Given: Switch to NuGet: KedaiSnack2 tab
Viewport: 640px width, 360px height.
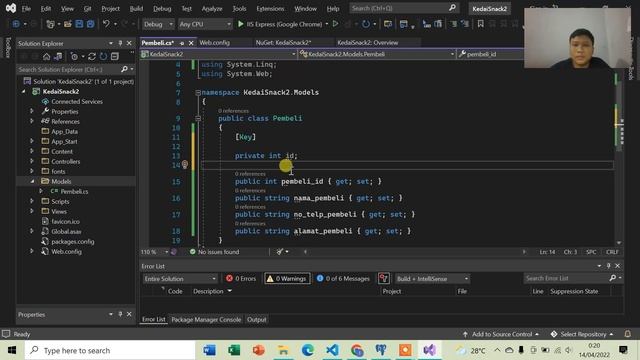Looking at the screenshot, I should coord(283,42).
